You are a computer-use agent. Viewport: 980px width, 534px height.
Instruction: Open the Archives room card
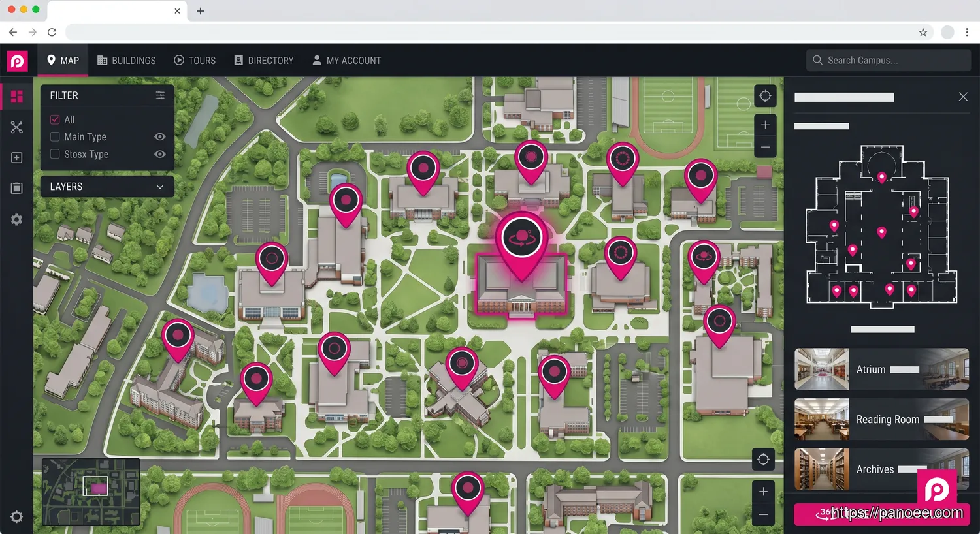881,469
